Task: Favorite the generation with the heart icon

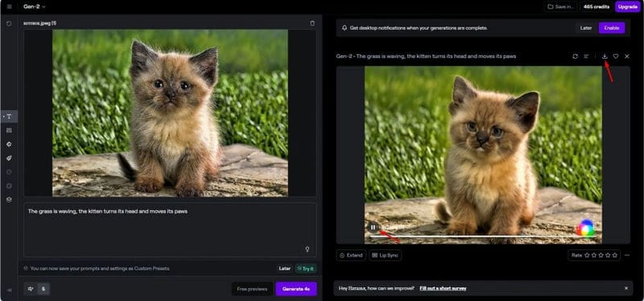Action: [x=616, y=56]
